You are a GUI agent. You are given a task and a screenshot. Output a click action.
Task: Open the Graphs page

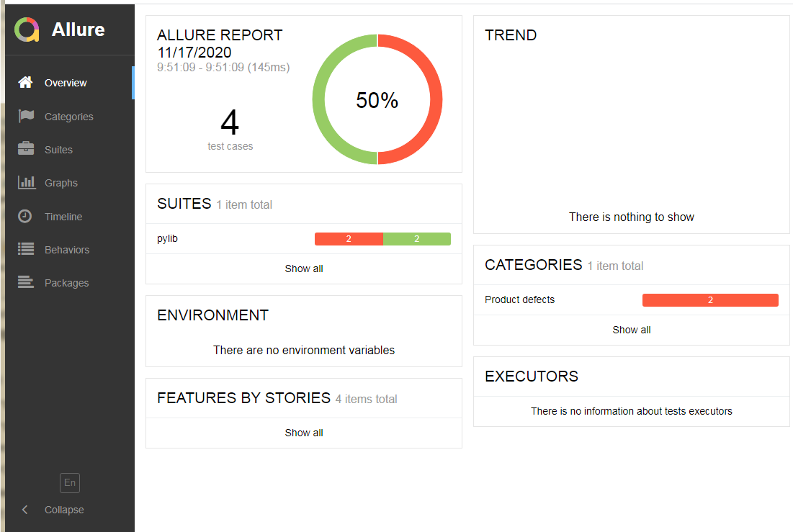pos(70,183)
